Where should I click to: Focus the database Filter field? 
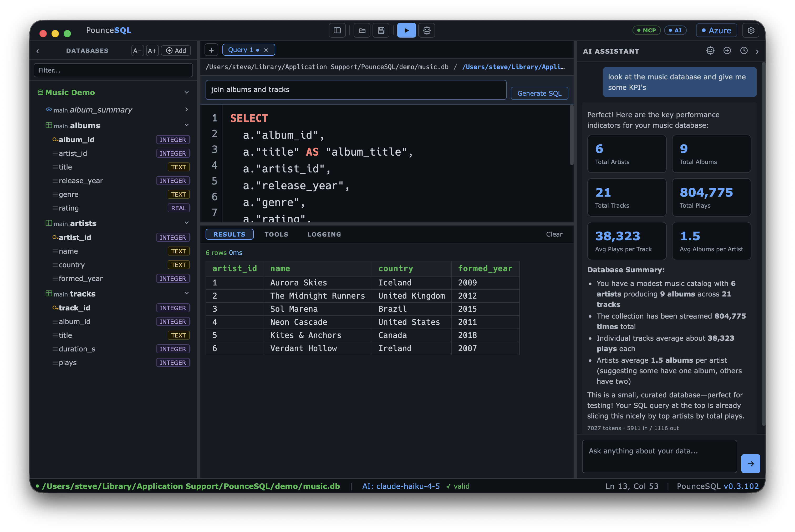(x=113, y=70)
